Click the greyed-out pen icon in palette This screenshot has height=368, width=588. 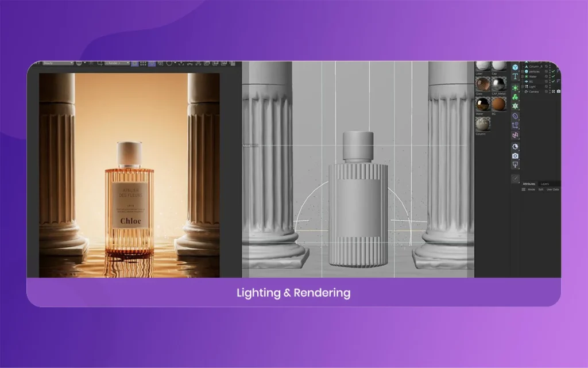pyautogui.click(x=515, y=178)
